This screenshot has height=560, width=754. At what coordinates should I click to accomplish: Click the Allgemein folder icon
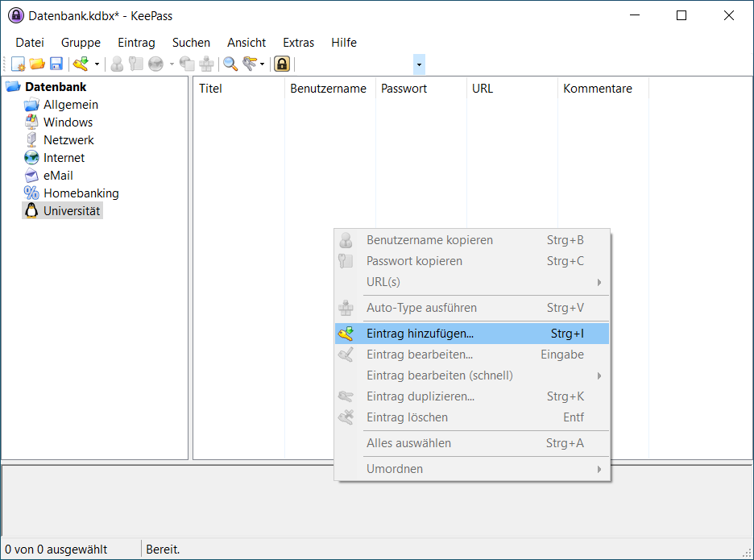31,105
